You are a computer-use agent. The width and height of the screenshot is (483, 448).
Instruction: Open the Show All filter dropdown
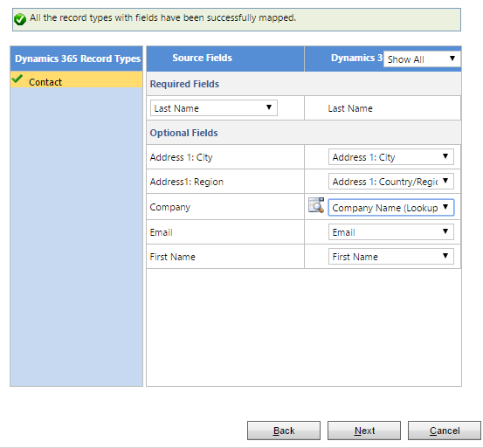click(422, 59)
